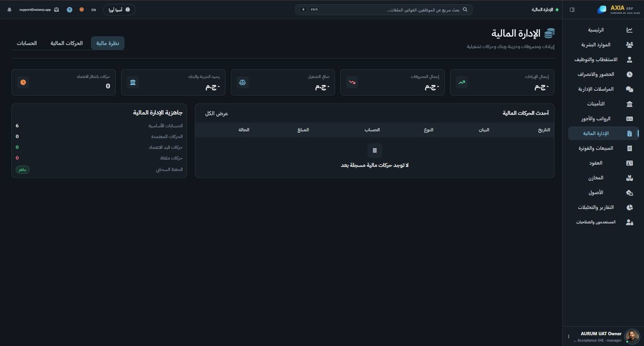644x346 pixels.
Task: Click the رصيد الخزينة والبنك balance card
Action: pyautogui.click(x=173, y=82)
